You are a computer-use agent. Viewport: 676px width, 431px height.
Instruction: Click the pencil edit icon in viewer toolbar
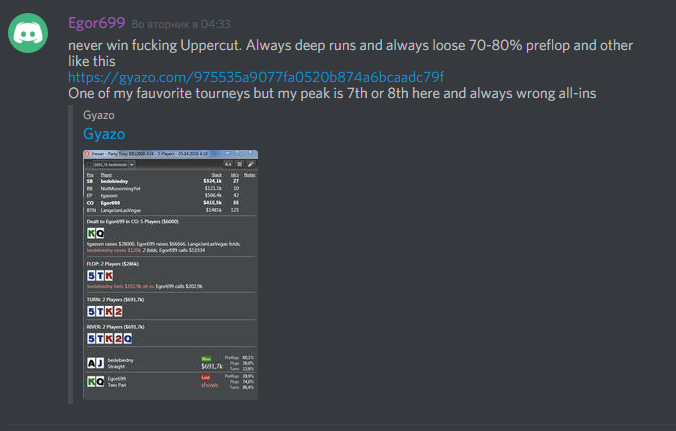click(x=250, y=164)
